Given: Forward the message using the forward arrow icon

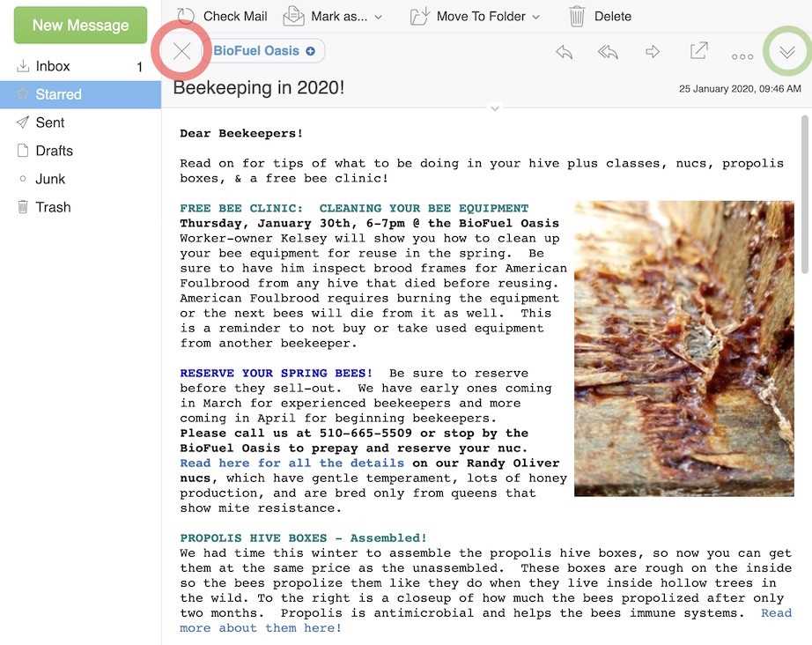Looking at the screenshot, I should click(x=653, y=53).
